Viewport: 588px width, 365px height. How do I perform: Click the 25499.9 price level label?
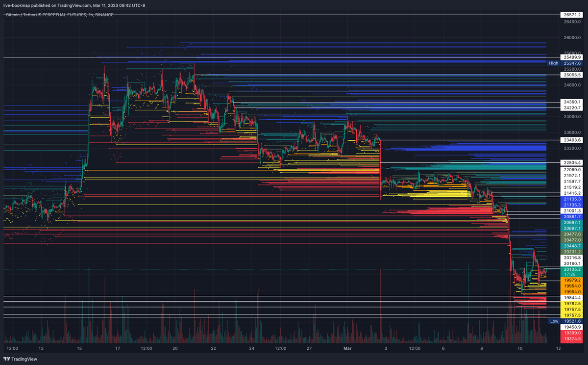572,57
